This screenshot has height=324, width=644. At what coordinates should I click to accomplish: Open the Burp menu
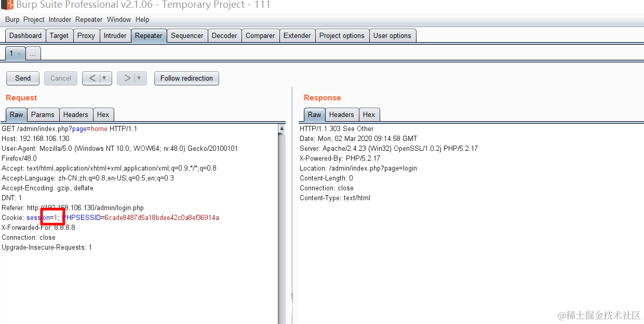click(x=12, y=19)
